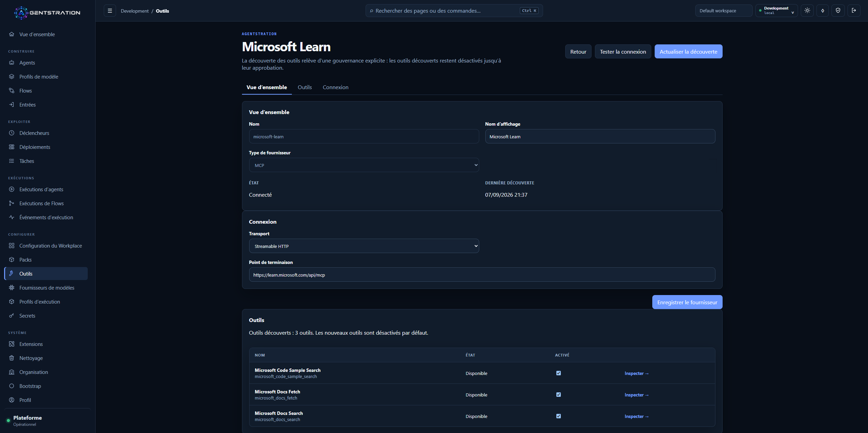Image resolution: width=868 pixels, height=433 pixels.
Task: Click the Outils wrench icon
Action: (12, 274)
